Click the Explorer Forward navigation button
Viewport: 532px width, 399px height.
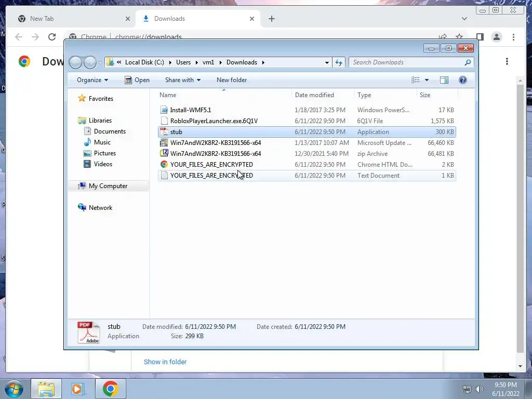click(x=90, y=62)
